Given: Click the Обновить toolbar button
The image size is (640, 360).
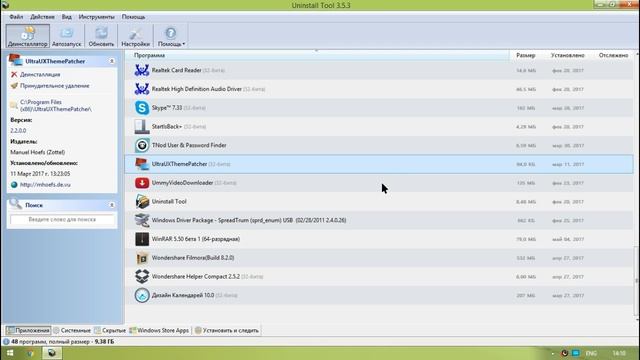Looking at the screenshot, I should click(x=101, y=36).
